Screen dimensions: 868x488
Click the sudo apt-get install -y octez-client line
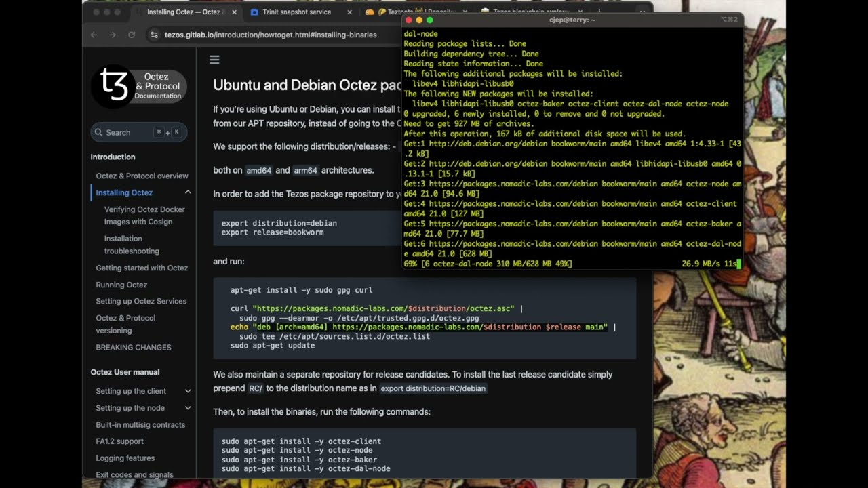coord(301,441)
